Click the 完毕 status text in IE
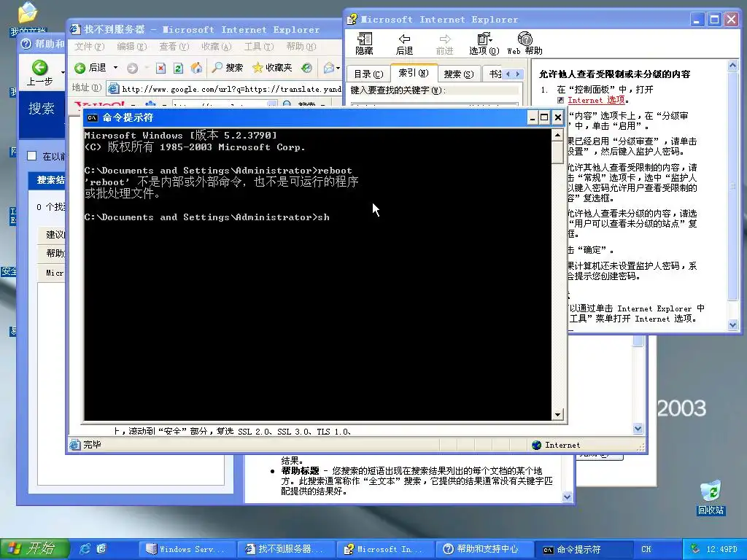Image resolution: width=747 pixels, height=560 pixels. (92, 445)
